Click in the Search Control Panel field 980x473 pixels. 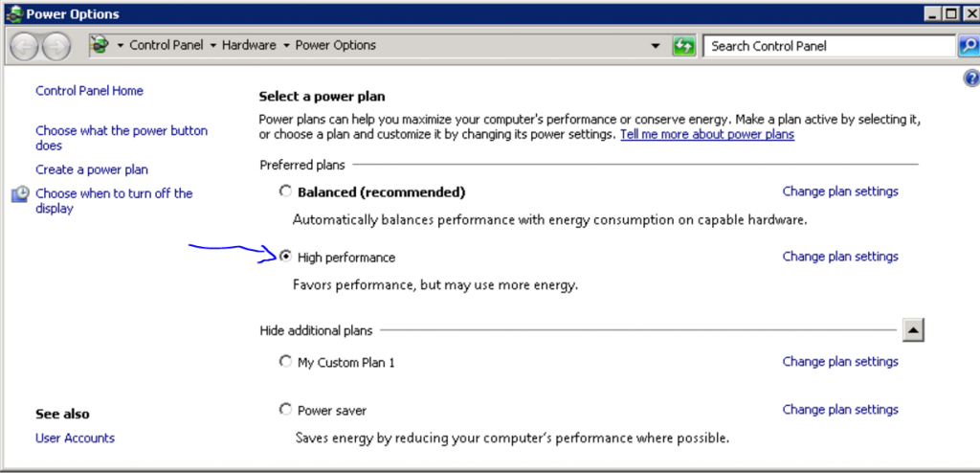point(828,46)
